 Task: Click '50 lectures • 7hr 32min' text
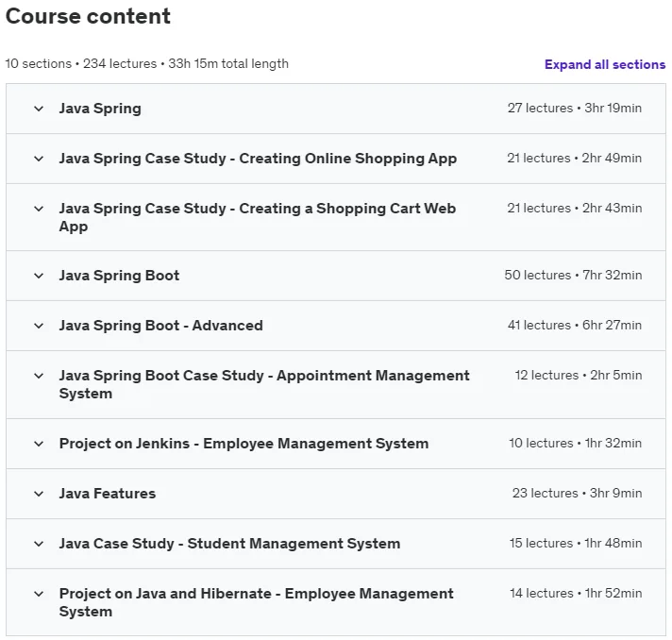pyautogui.click(x=573, y=276)
